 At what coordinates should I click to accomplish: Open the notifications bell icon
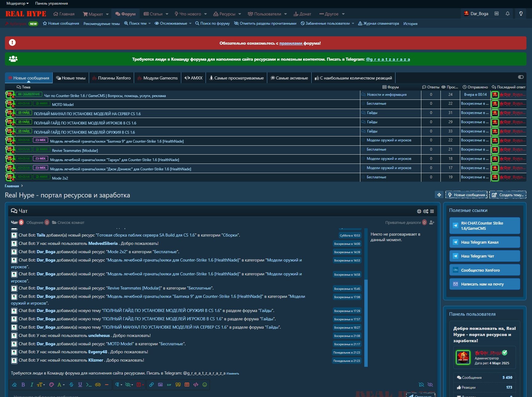(x=507, y=14)
